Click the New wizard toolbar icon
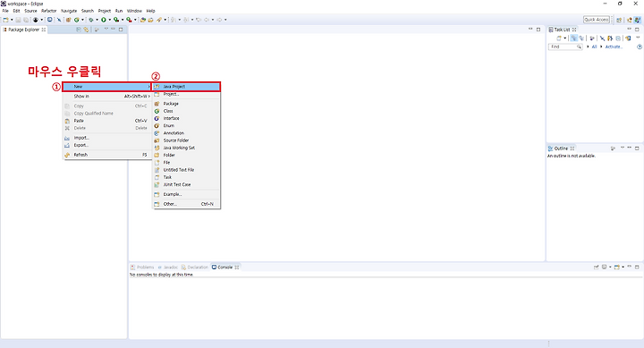The image size is (644, 348). [5, 20]
